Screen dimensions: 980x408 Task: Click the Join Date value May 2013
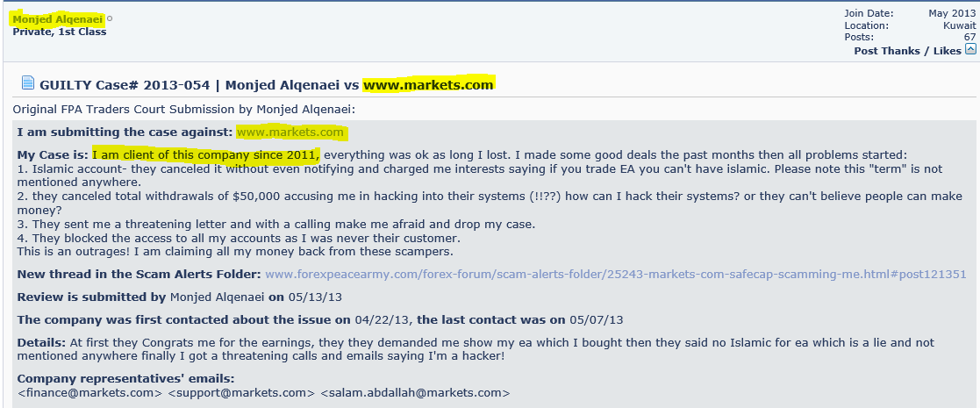[952, 13]
